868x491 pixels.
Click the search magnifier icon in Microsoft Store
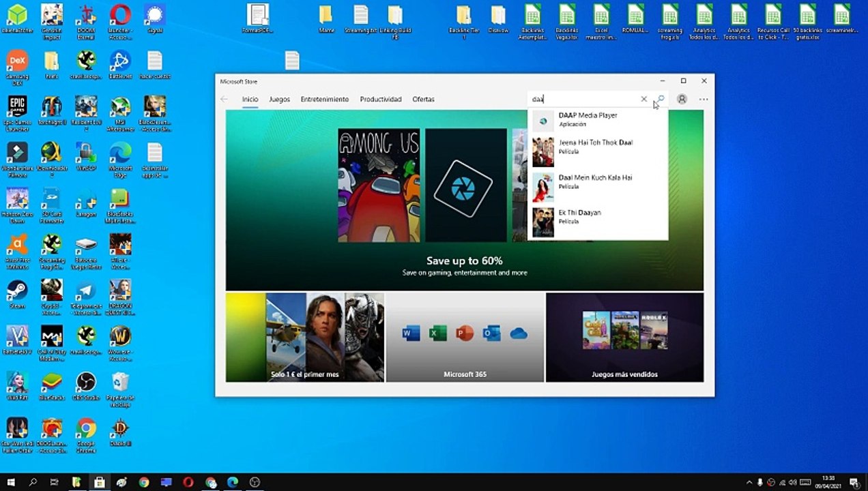click(661, 99)
